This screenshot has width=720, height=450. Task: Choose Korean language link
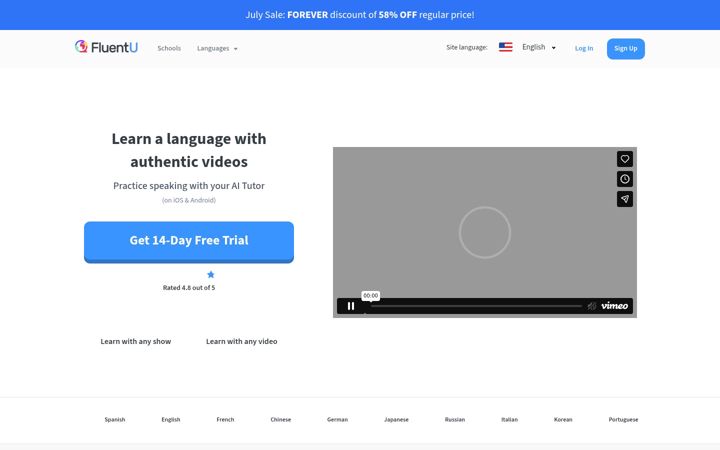tap(563, 419)
